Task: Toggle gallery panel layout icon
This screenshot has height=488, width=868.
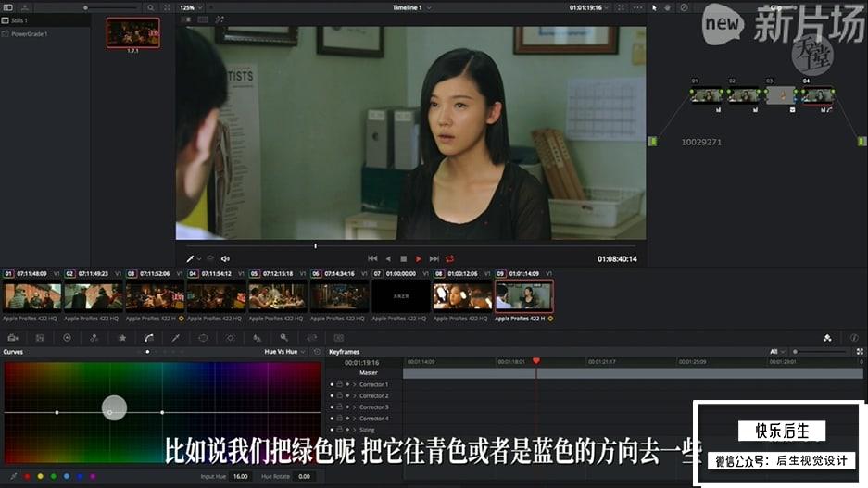Action: (8, 7)
